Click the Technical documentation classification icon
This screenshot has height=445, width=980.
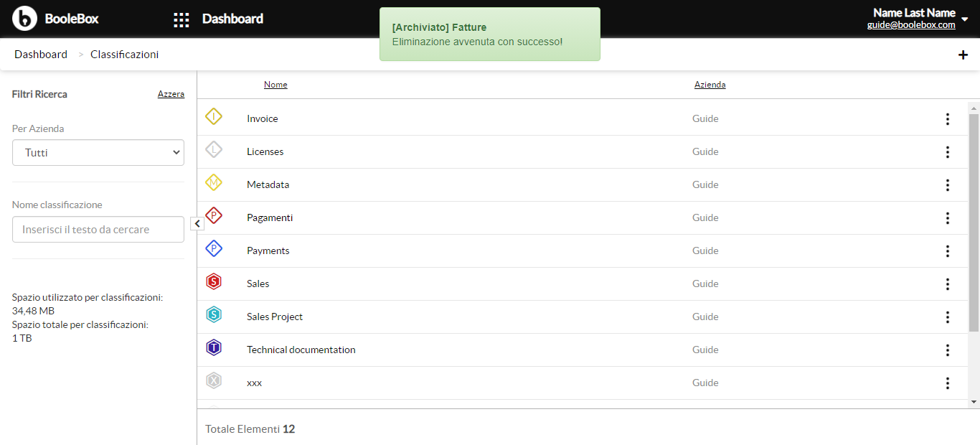(214, 347)
